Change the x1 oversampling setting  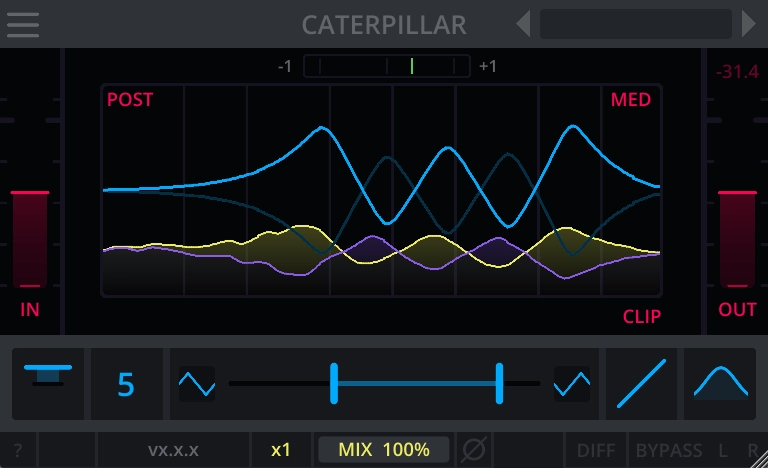[x=281, y=450]
